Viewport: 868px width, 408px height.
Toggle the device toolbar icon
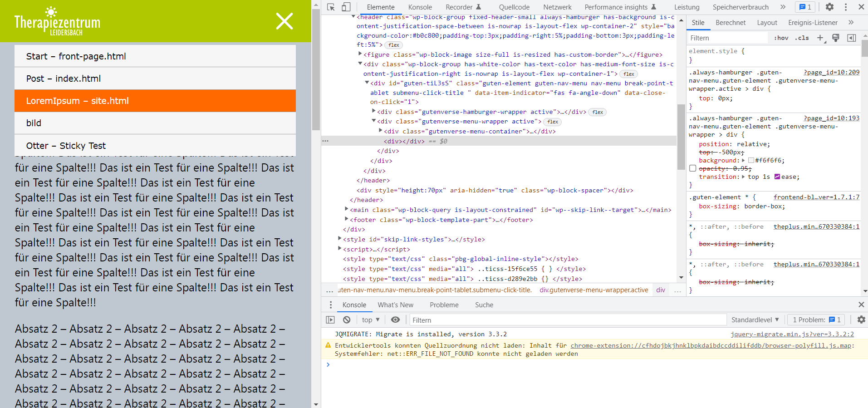[346, 7]
